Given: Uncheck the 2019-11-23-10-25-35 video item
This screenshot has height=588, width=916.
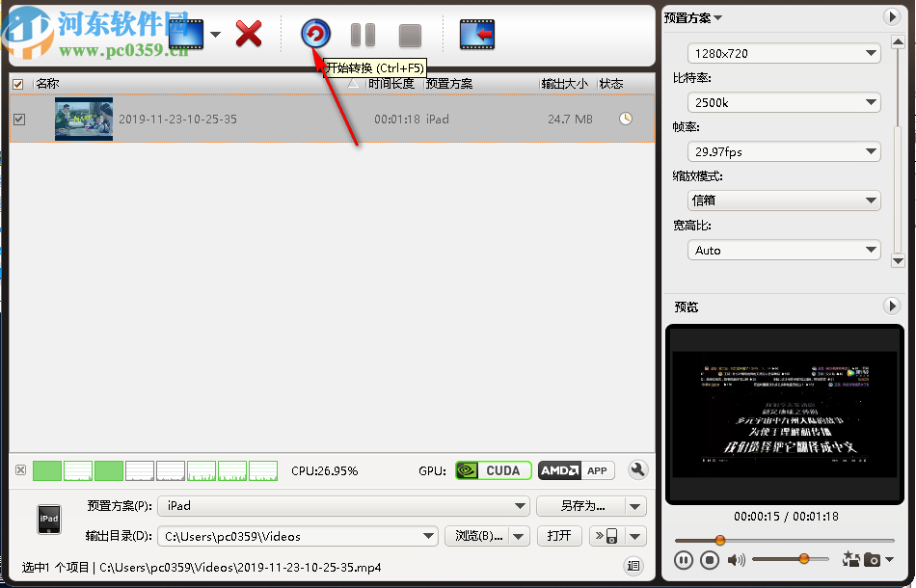Looking at the screenshot, I should click(20, 120).
